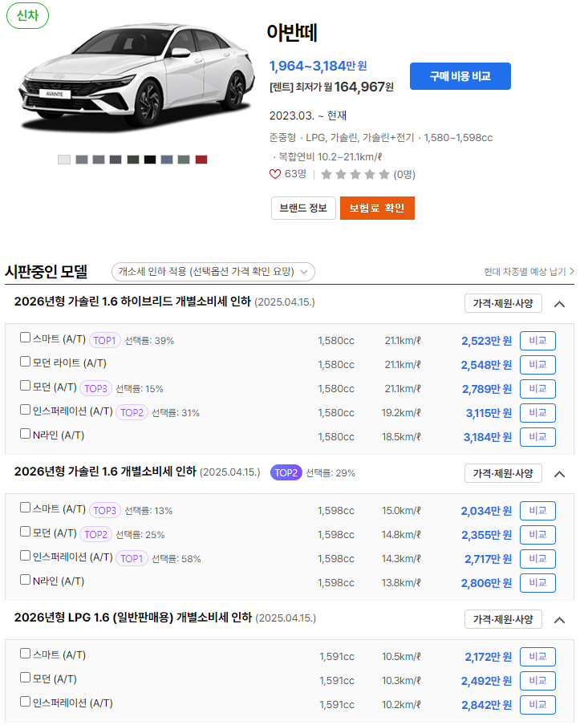
Task: Click the 2,034만 원 price
Action: [x=486, y=511]
